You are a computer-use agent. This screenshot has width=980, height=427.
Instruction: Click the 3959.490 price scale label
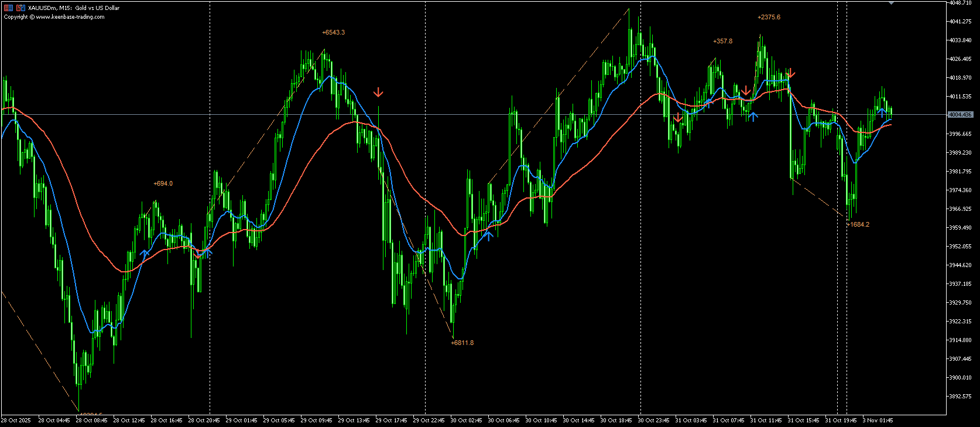coord(960,228)
